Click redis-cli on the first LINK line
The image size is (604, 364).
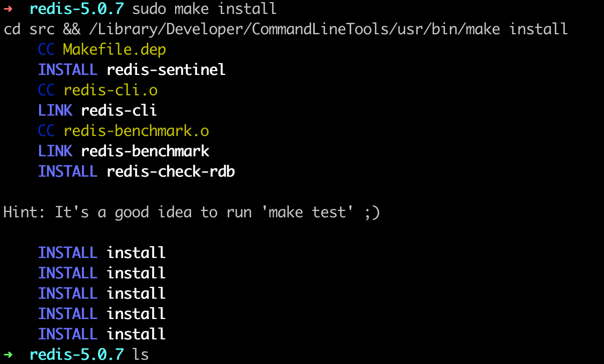click(x=119, y=110)
